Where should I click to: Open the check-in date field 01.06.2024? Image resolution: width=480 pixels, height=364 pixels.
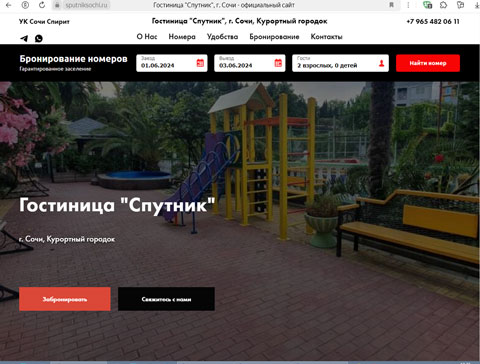[172, 63]
